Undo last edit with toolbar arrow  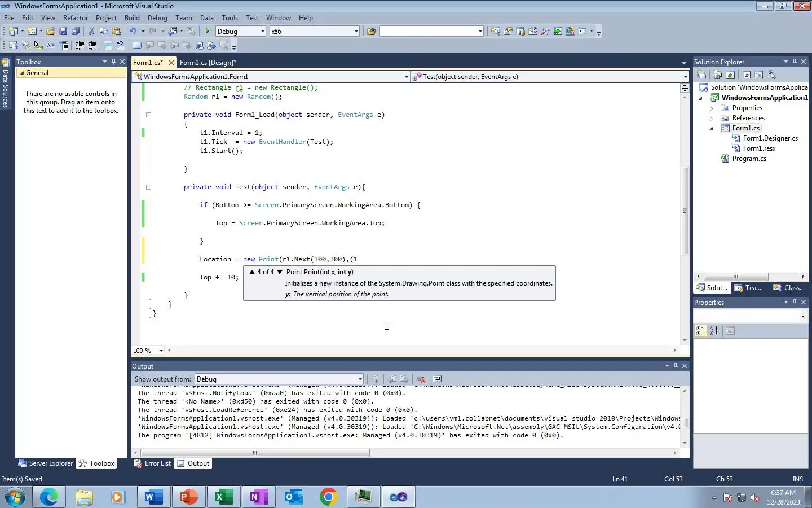(133, 32)
